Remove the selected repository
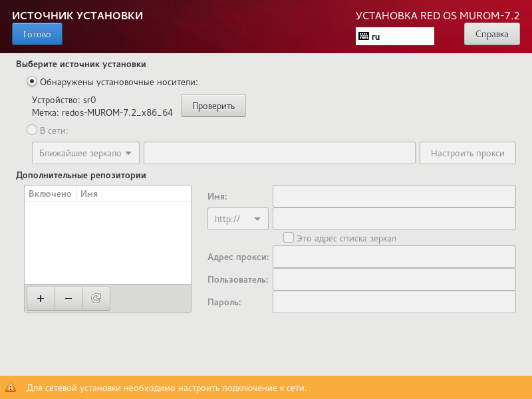The height and width of the screenshot is (399, 532). (x=68, y=298)
